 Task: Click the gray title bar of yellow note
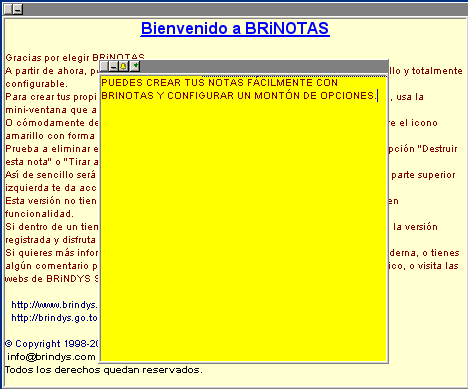pos(263,67)
